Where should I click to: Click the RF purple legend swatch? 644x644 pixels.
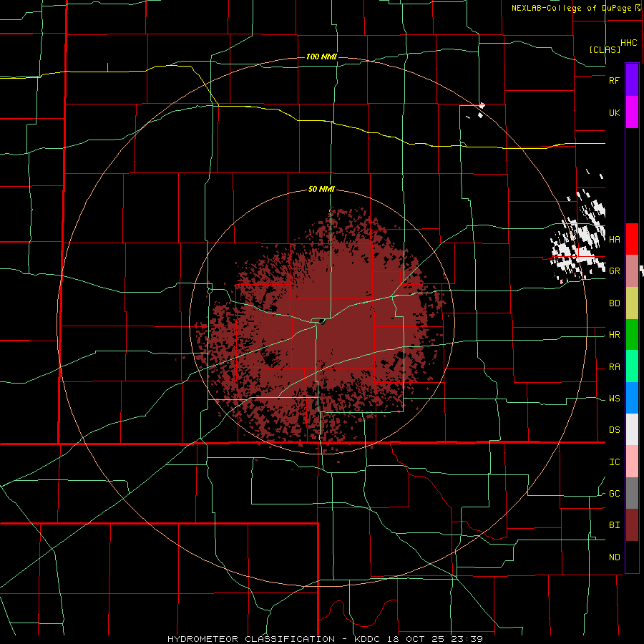pyautogui.click(x=632, y=80)
